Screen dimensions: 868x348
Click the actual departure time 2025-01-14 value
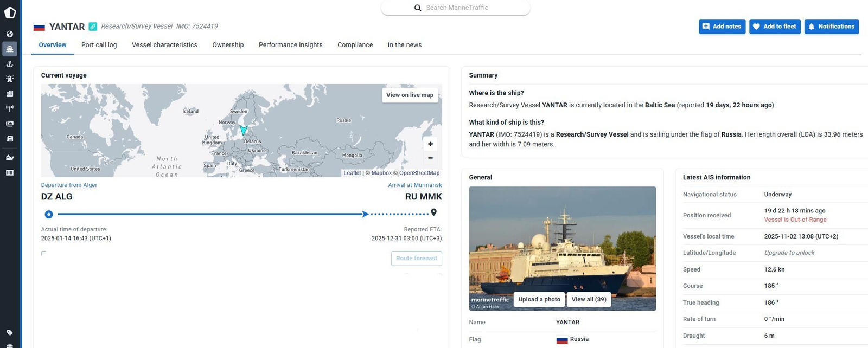76,238
